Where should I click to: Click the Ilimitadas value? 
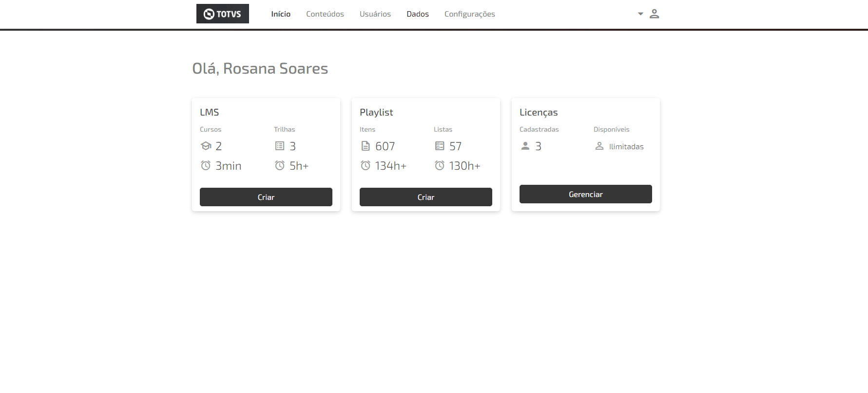(626, 146)
